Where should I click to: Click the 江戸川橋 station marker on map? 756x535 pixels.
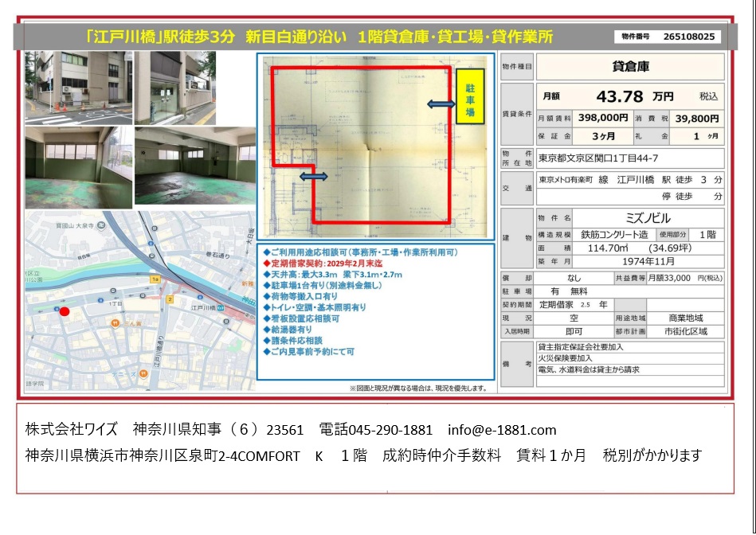221,307
